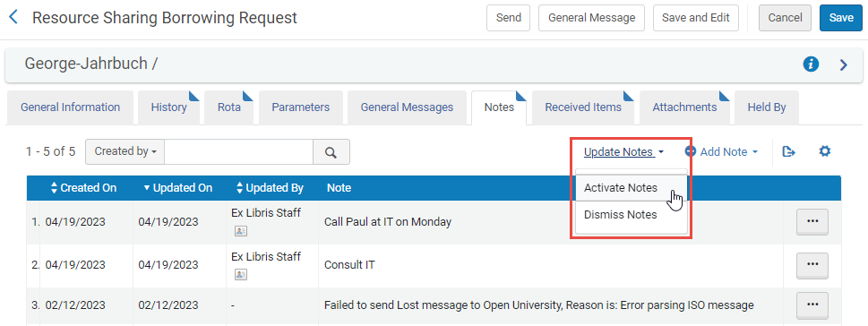Viewport: 868px width, 326px height.
Task: Choose Dismiss Notes menu option
Action: point(621,215)
